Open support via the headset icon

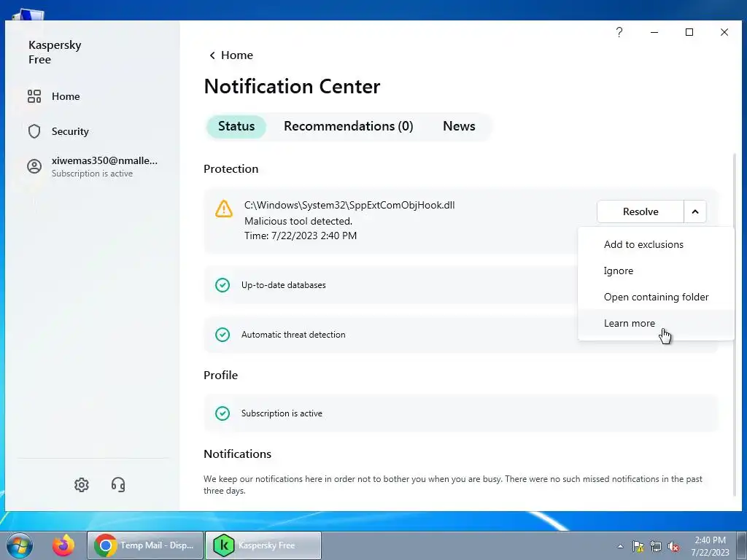pyautogui.click(x=118, y=485)
